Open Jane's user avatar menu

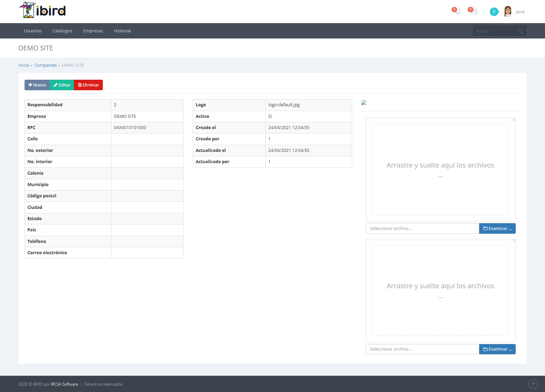click(508, 12)
